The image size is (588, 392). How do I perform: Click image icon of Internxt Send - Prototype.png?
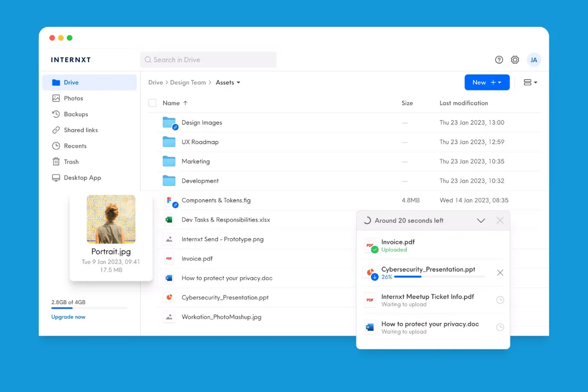169,239
